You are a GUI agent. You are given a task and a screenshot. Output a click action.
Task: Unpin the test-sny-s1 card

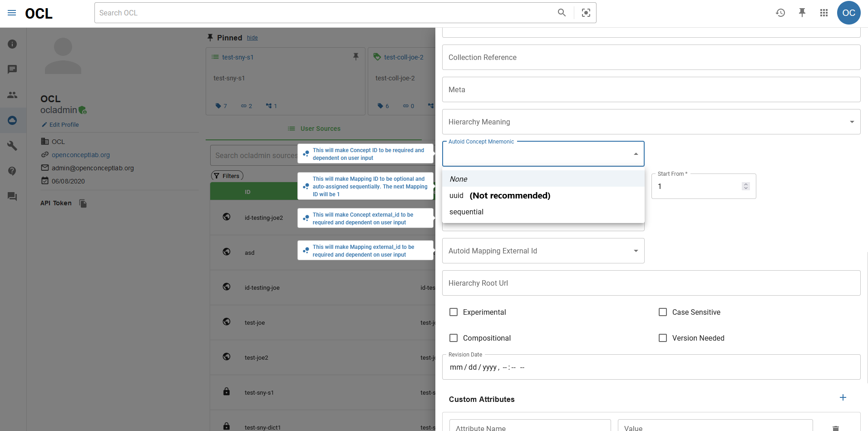point(355,56)
